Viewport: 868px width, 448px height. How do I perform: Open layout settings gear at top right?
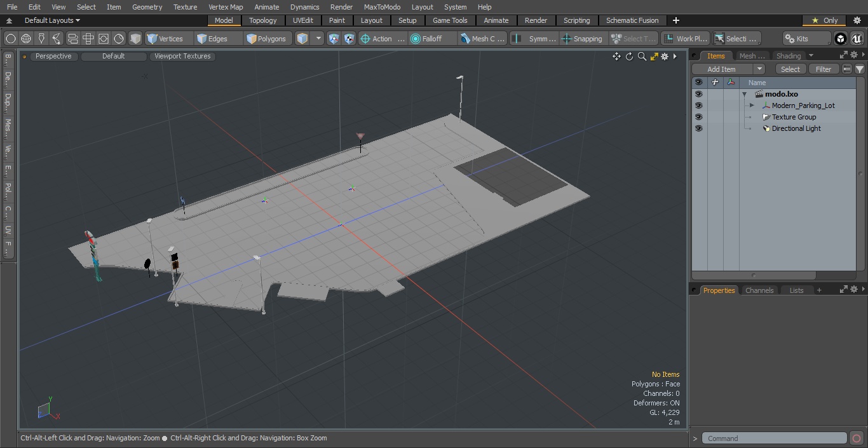(x=857, y=20)
